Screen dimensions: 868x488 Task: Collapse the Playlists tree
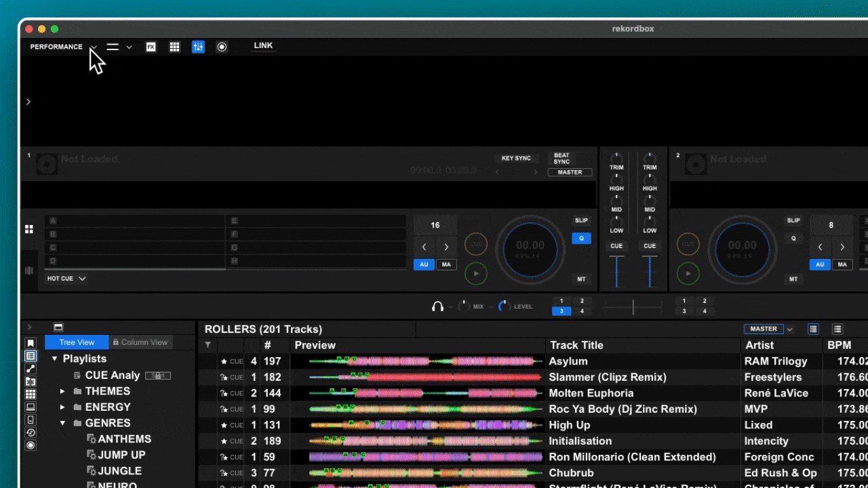55,359
